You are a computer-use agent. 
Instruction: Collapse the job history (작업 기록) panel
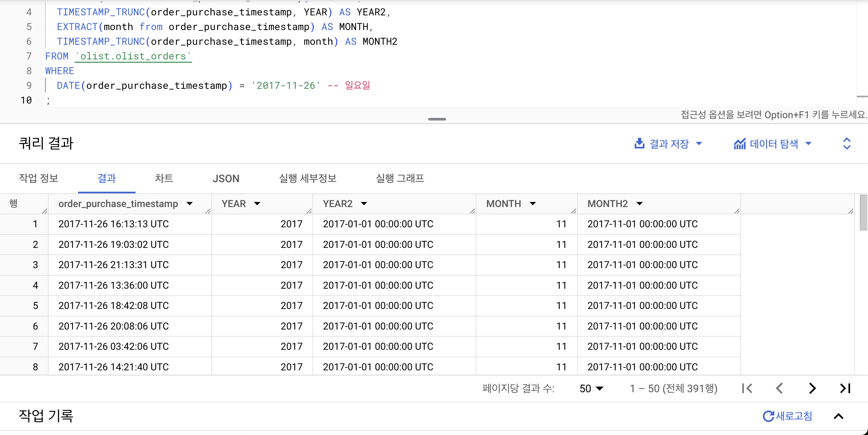pyautogui.click(x=839, y=416)
